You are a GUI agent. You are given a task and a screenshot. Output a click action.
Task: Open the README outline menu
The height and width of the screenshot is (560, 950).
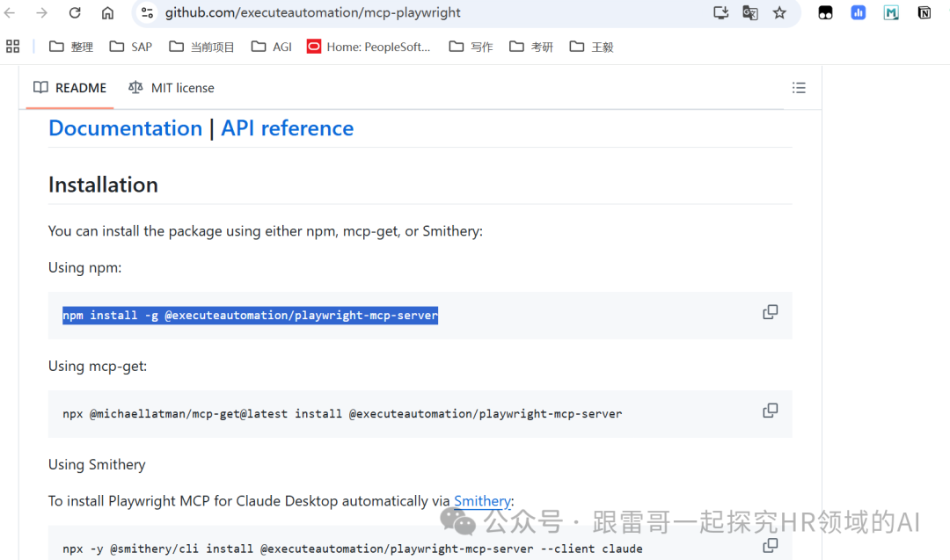(799, 88)
